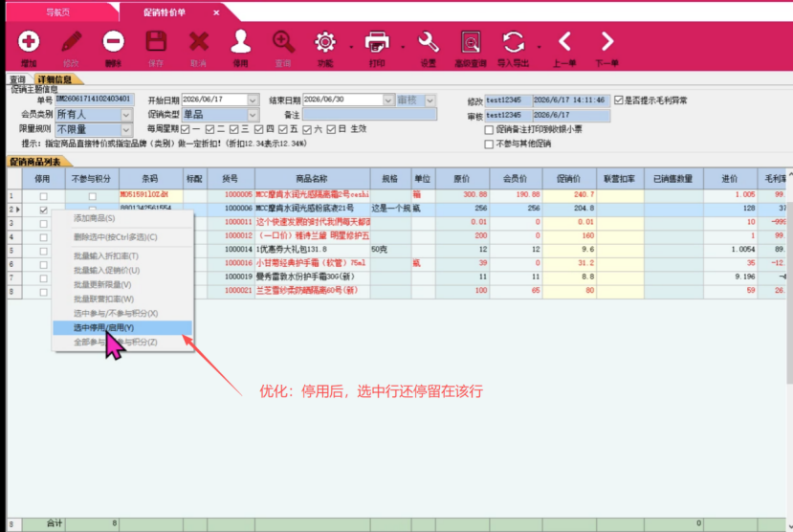793x532 pixels.
Task: Enable 不参与其他促销 checkbox
Action: [489, 144]
